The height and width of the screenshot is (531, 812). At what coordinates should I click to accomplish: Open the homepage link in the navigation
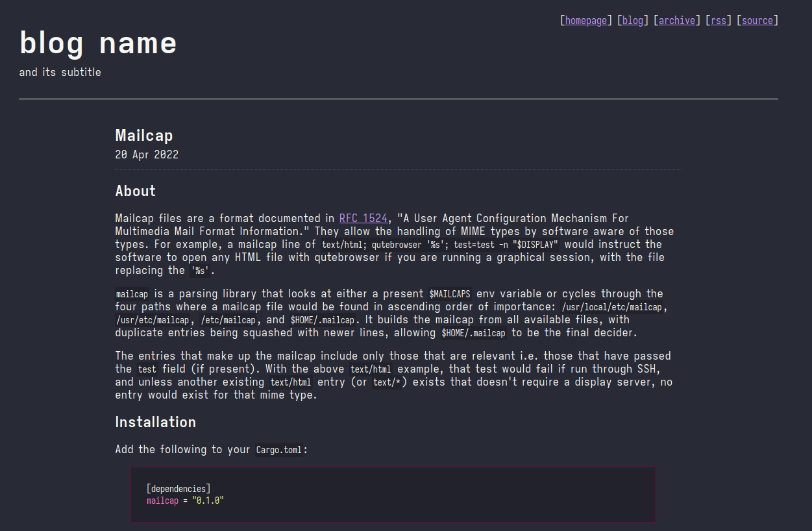coord(585,20)
